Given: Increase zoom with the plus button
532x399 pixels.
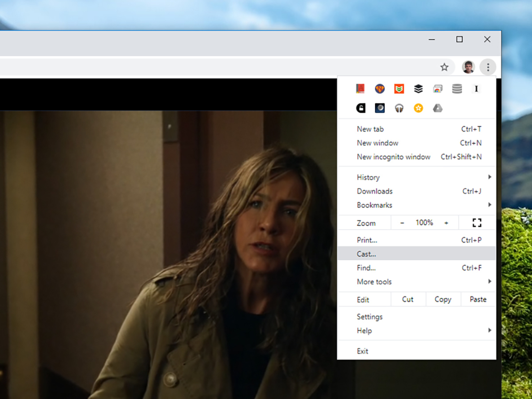Looking at the screenshot, I should click(446, 223).
